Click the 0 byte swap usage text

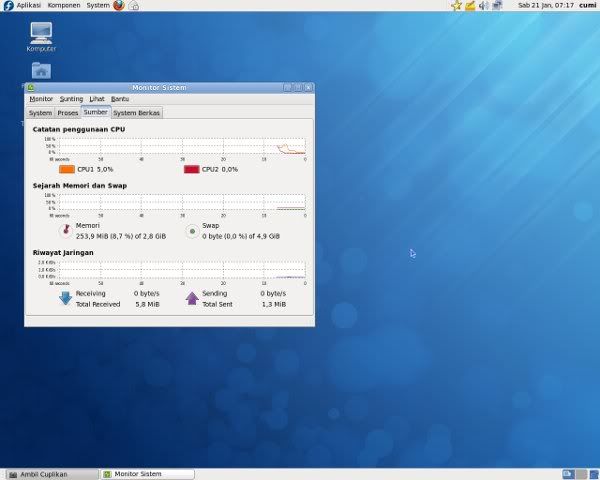(241, 236)
